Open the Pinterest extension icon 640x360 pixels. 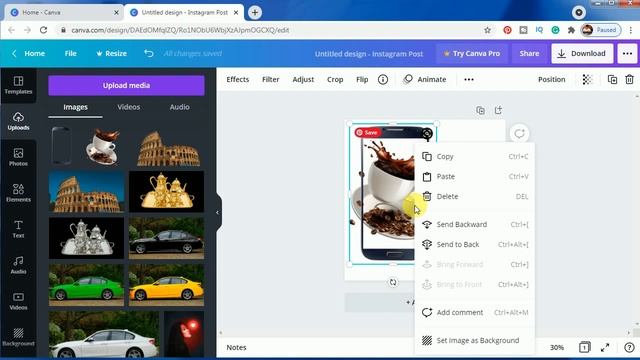pyautogui.click(x=507, y=30)
